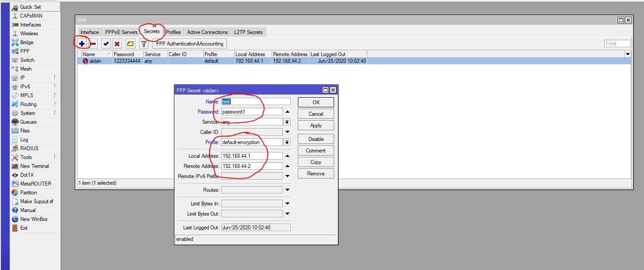Open comment editor via yellow note icon
The image size is (644, 270).
[x=130, y=44]
